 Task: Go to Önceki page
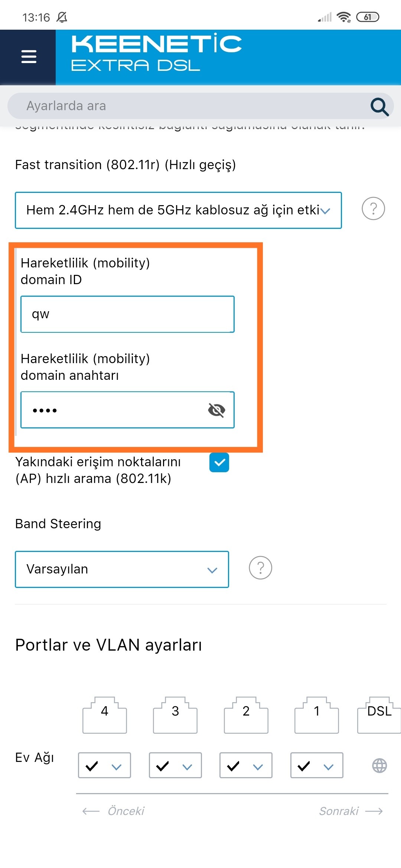pyautogui.click(x=113, y=811)
